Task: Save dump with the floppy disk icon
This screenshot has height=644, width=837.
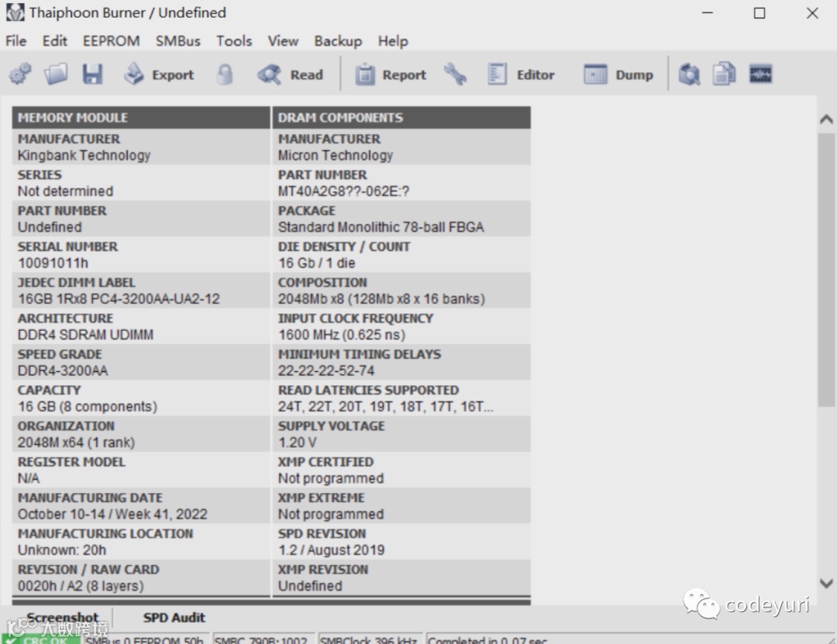Action: pos(92,74)
